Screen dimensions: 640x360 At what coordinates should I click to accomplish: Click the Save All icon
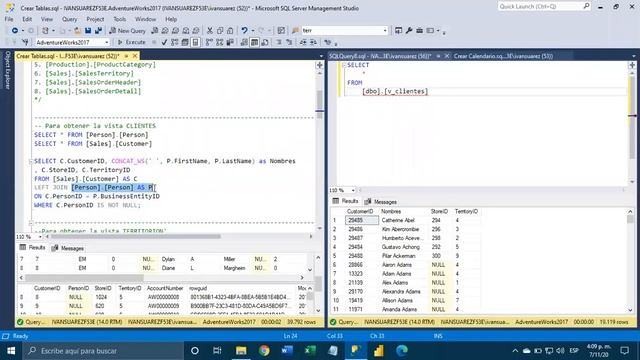[x=98, y=31]
